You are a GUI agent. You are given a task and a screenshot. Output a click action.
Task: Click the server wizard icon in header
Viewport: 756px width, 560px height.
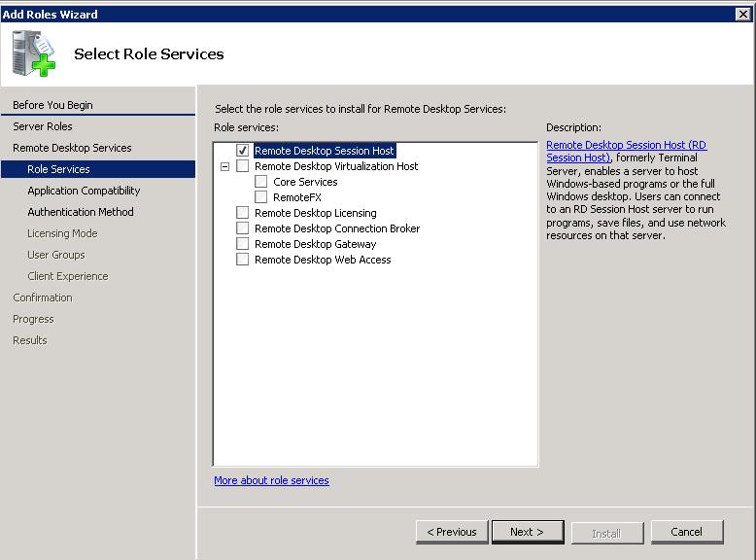[x=34, y=53]
